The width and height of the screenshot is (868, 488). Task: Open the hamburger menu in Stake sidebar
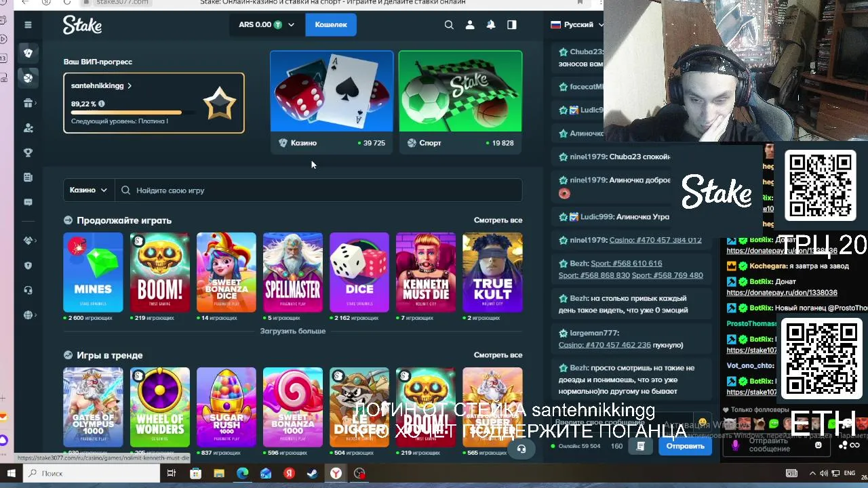click(28, 25)
